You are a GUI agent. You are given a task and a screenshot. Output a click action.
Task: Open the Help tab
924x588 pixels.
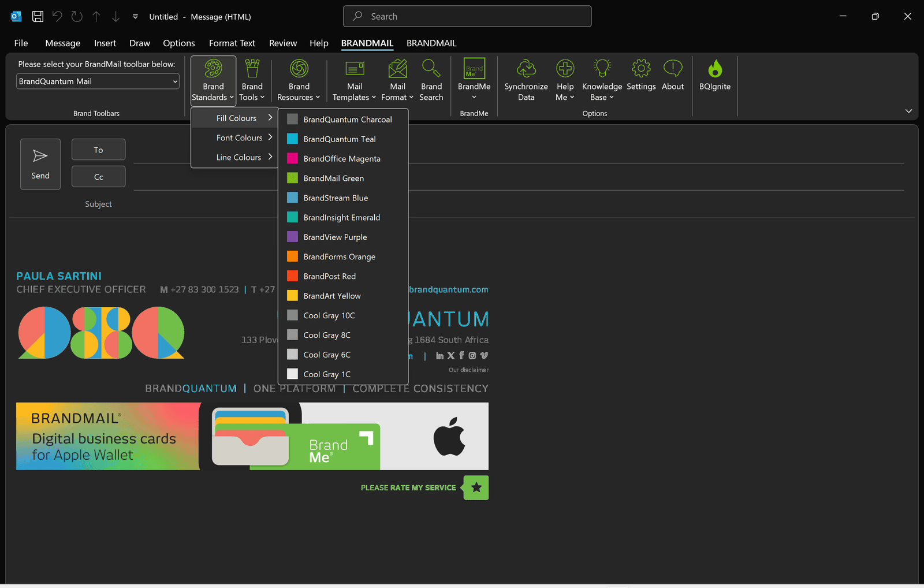pos(319,43)
